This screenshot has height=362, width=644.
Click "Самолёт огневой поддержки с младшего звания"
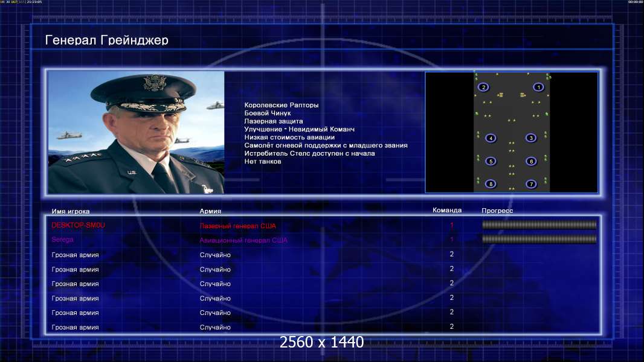click(x=326, y=145)
